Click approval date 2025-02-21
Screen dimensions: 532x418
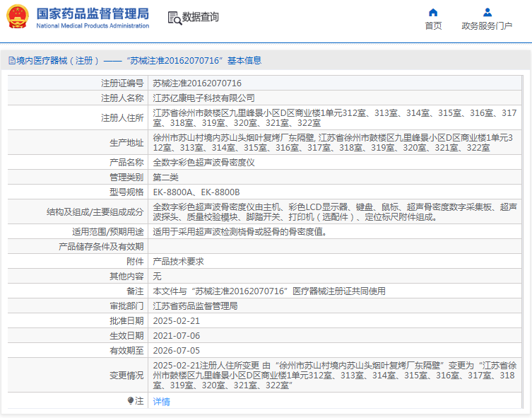(x=176, y=321)
